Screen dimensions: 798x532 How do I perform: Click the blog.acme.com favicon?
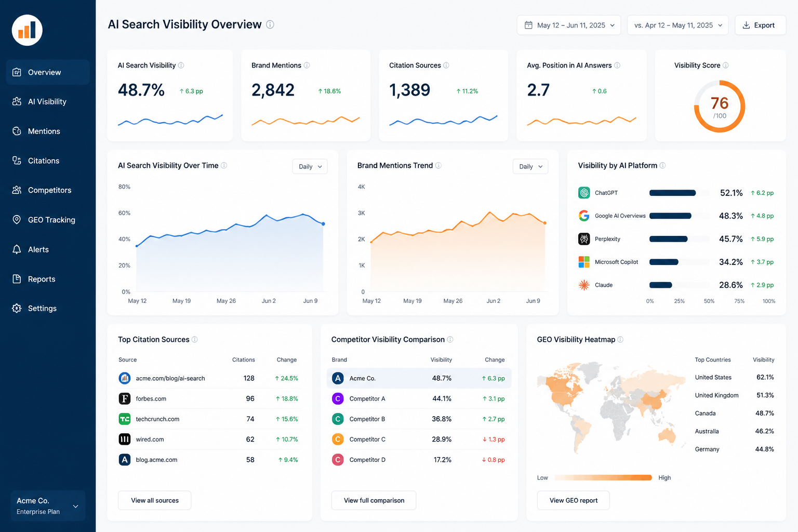point(125,460)
